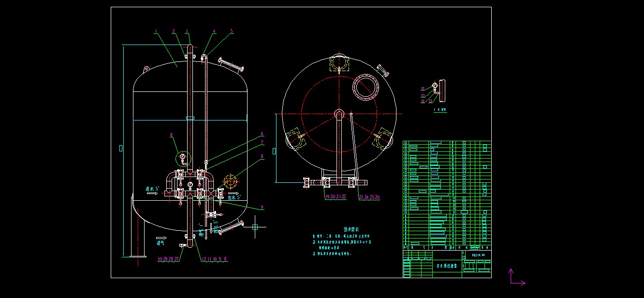
Task: Click the callout label "19 20 21 22"
Action: tap(336, 197)
